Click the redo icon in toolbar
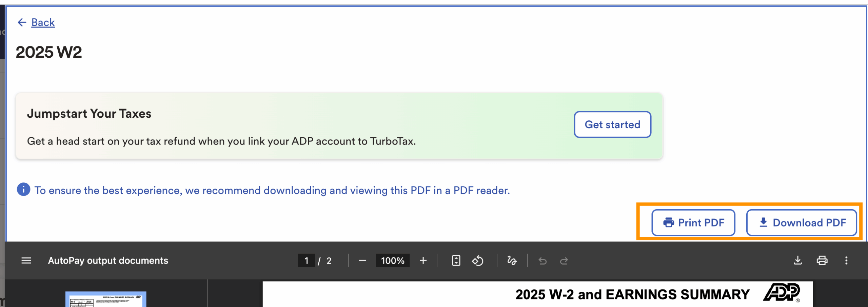Image resolution: width=868 pixels, height=307 pixels. pos(564,261)
